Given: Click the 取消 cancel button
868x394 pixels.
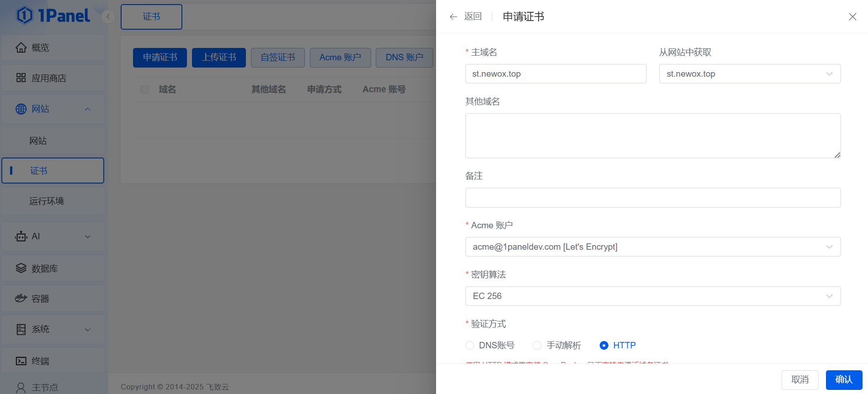Looking at the screenshot, I should (799, 380).
